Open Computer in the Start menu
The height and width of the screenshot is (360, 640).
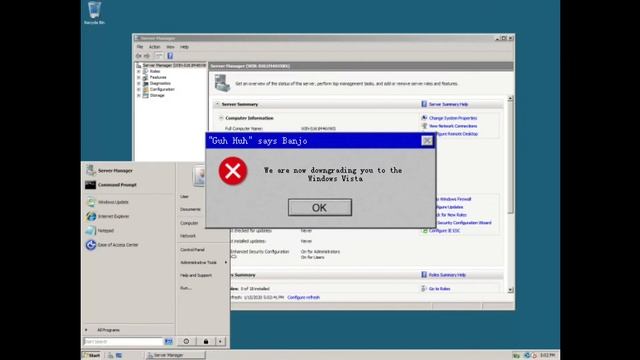(x=189, y=223)
